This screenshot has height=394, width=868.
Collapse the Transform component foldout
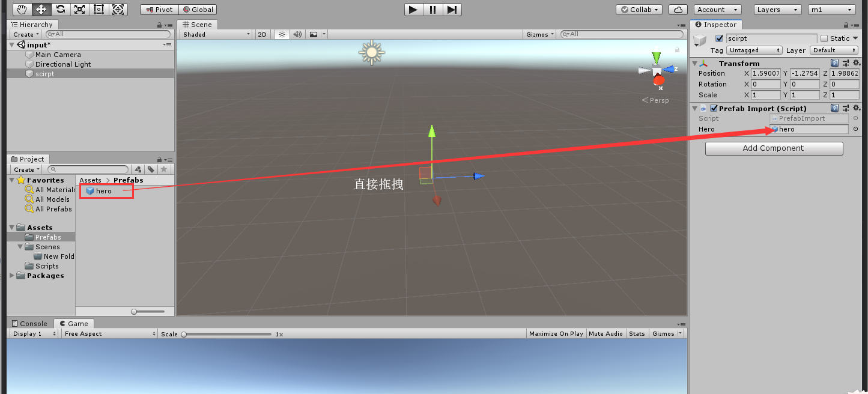click(694, 63)
